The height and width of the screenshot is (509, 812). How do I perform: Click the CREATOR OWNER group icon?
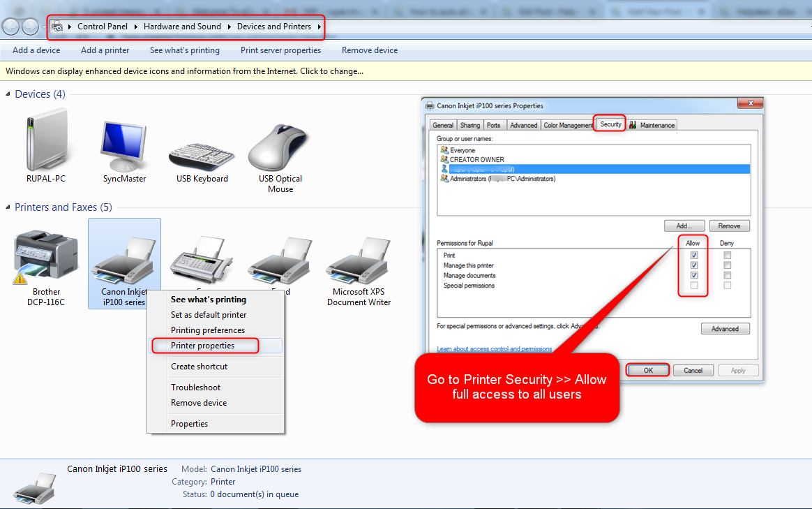(444, 159)
